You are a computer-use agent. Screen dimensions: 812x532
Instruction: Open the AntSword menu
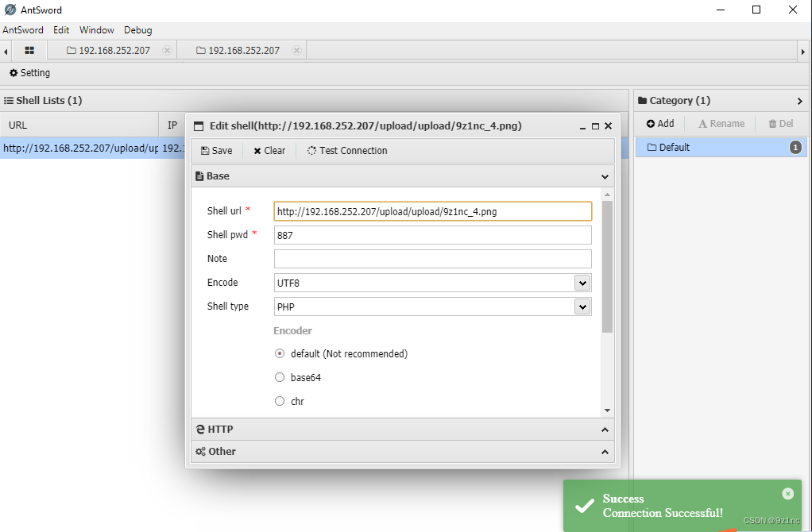click(x=23, y=30)
